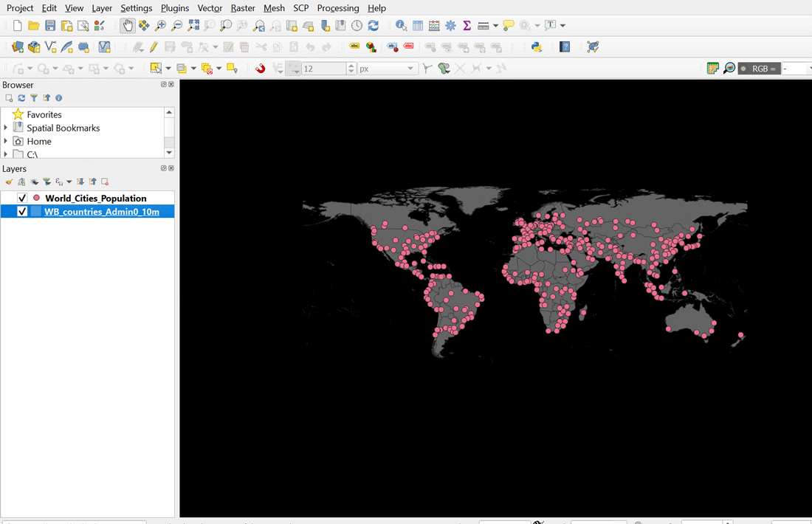Expand the Home tree node
Viewport: 812px width, 524px height.
[6, 141]
